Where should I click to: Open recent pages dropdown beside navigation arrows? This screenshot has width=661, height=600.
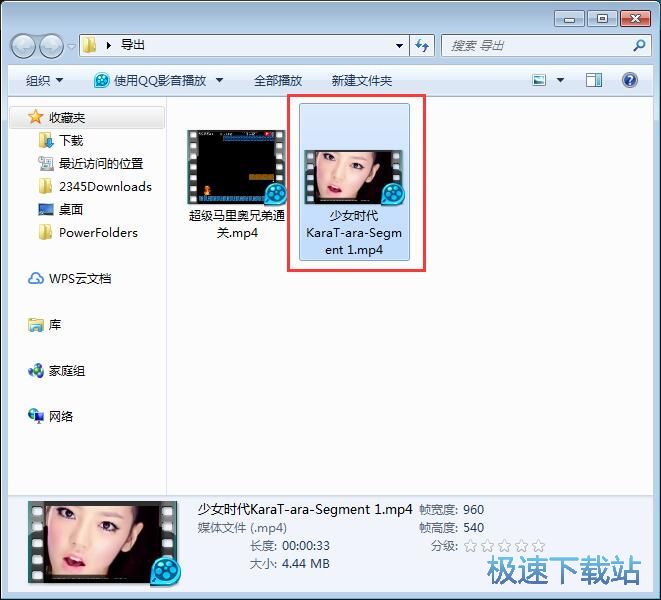tap(71, 46)
